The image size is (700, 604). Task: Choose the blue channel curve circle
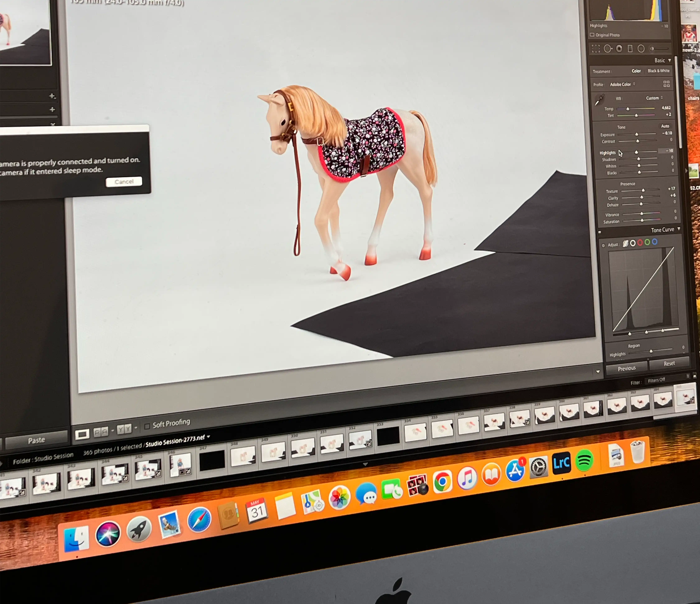[x=655, y=242]
